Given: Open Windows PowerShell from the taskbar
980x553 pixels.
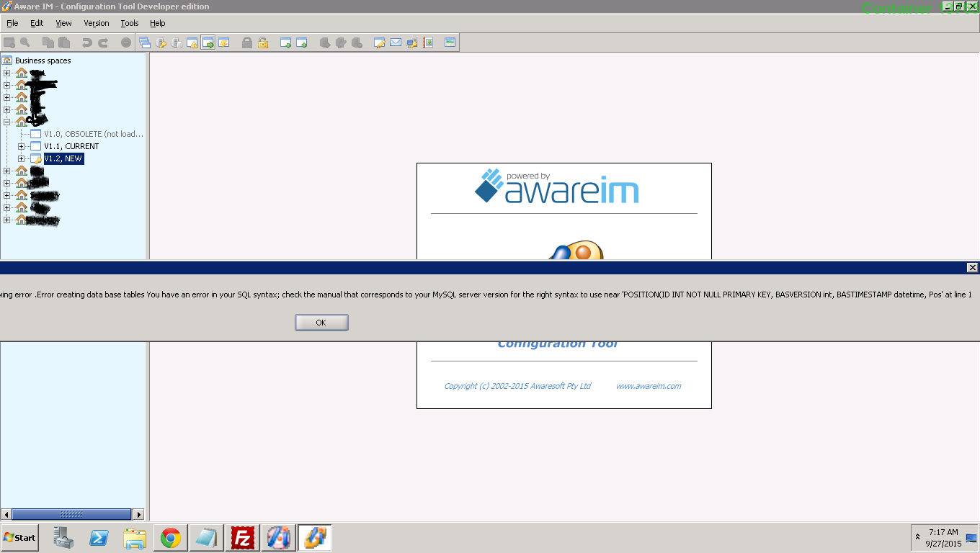Looking at the screenshot, I should tap(99, 538).
